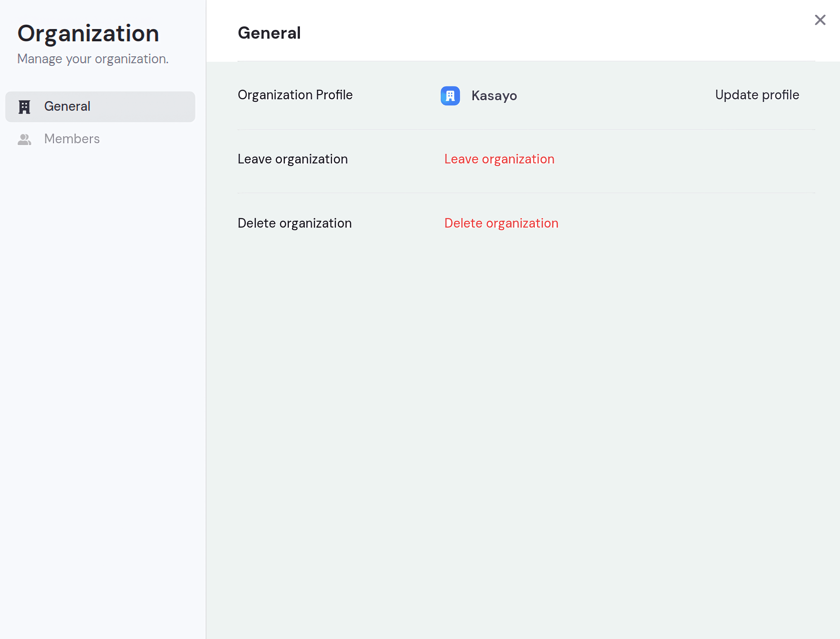Viewport: 840px width, 639px height.
Task: Click the Kasayo organization name
Action: 494,95
